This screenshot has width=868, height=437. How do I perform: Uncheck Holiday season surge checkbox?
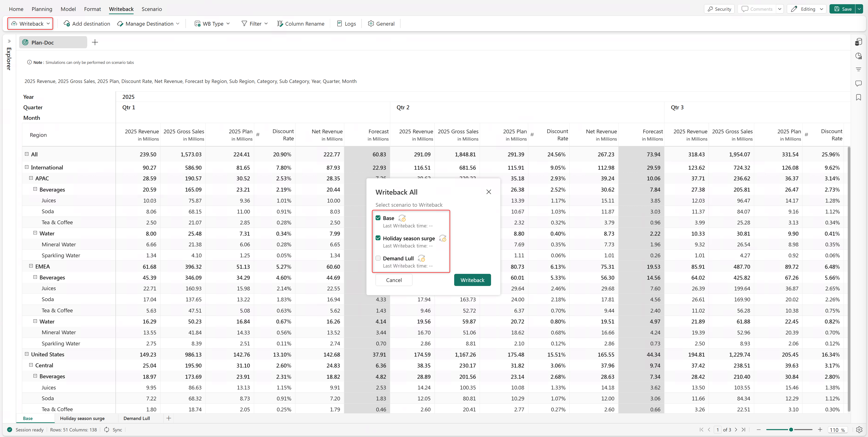[378, 238]
